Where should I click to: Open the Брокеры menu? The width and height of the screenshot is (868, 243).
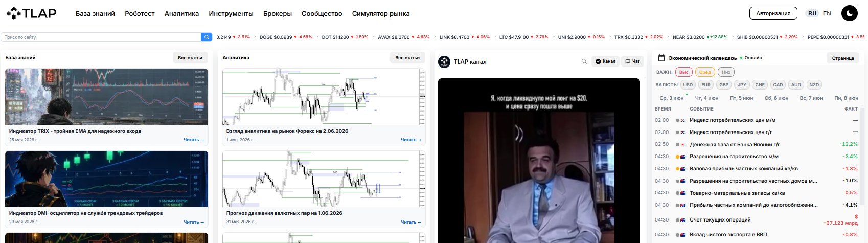point(278,14)
